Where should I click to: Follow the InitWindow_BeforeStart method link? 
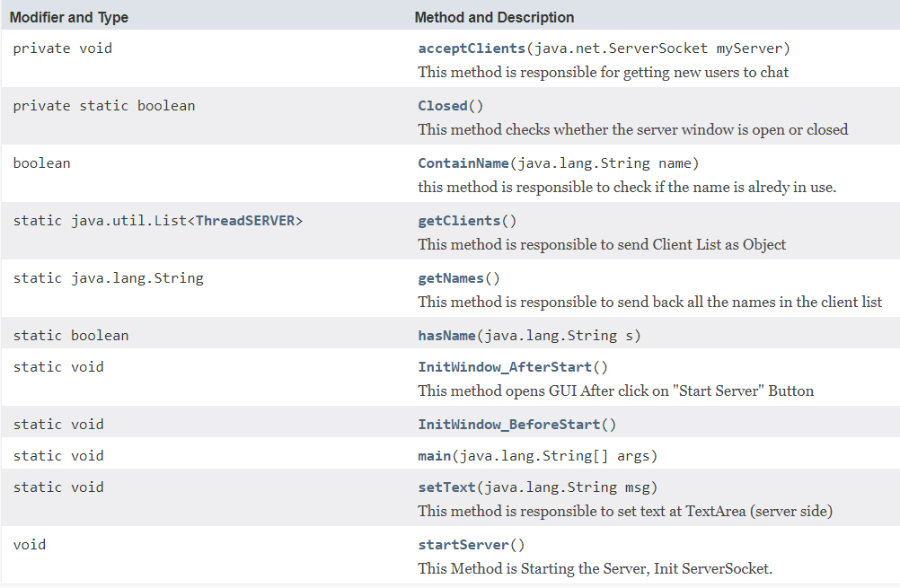[x=508, y=425]
